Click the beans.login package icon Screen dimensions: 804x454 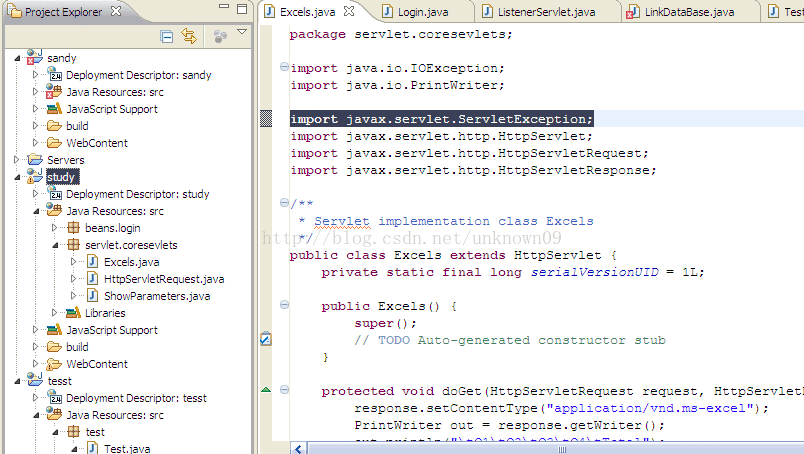pyautogui.click(x=74, y=228)
